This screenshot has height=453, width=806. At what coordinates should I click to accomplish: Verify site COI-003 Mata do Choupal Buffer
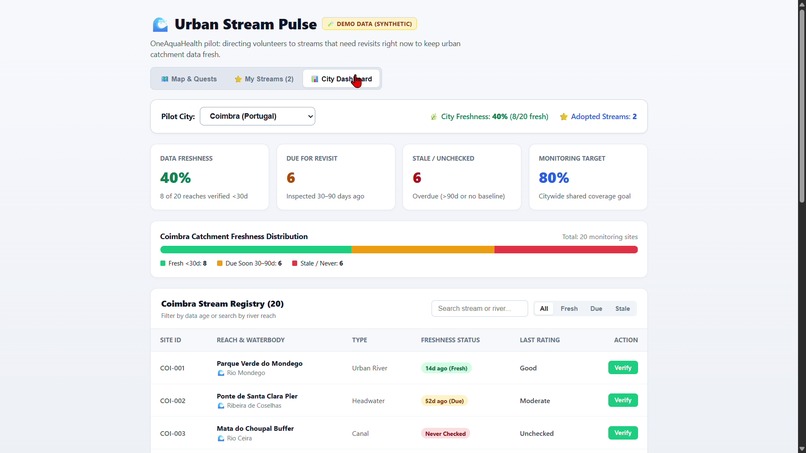coord(623,433)
